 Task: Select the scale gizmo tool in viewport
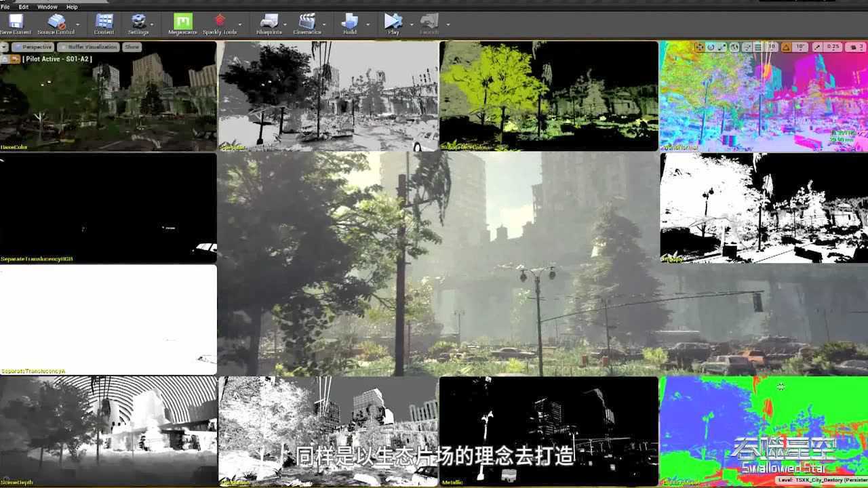click(x=722, y=47)
